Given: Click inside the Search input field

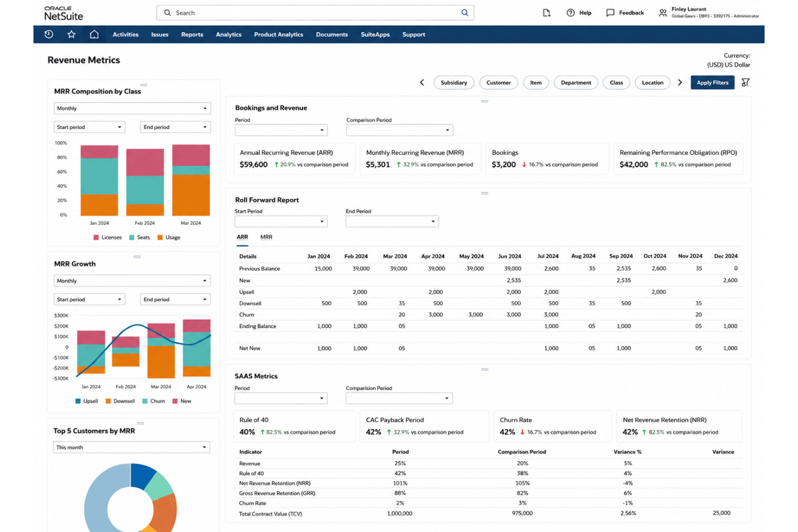Looking at the screenshot, I should click(x=315, y=13).
